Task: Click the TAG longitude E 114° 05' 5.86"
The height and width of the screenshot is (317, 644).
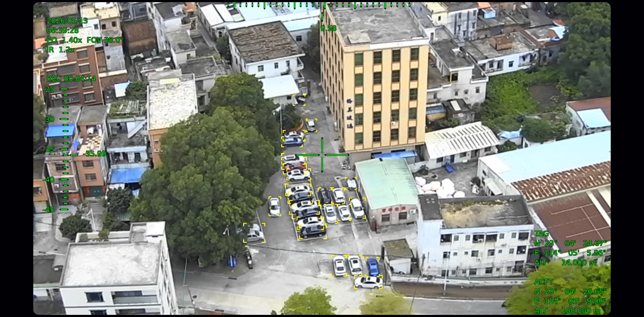Action: click(570, 253)
